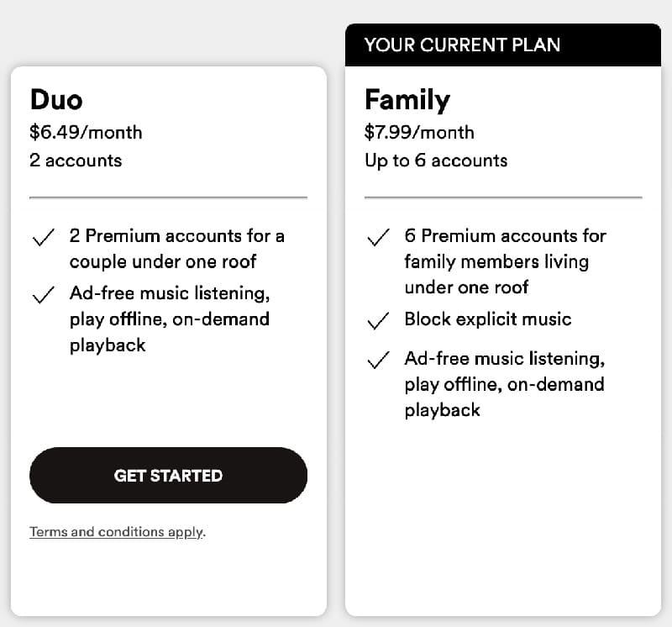Click the YOUR CURRENT PLAN banner
Screen dimensions: 672x627
(462, 45)
